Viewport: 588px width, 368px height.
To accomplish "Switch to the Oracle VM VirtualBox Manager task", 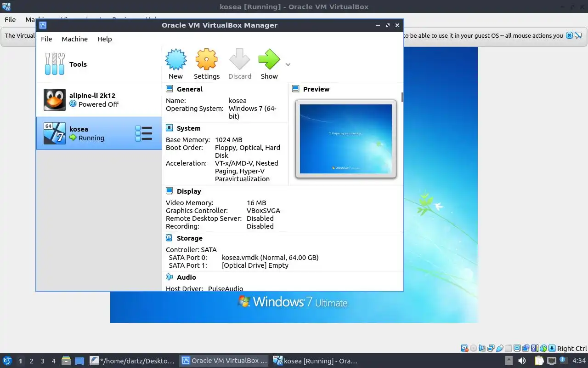I will [224, 361].
